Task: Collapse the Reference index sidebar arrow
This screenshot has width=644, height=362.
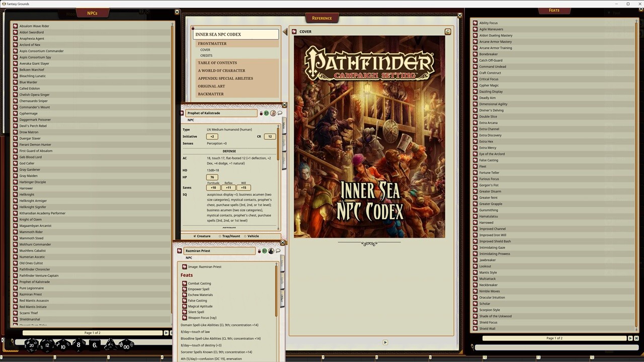Action: [x=285, y=32]
